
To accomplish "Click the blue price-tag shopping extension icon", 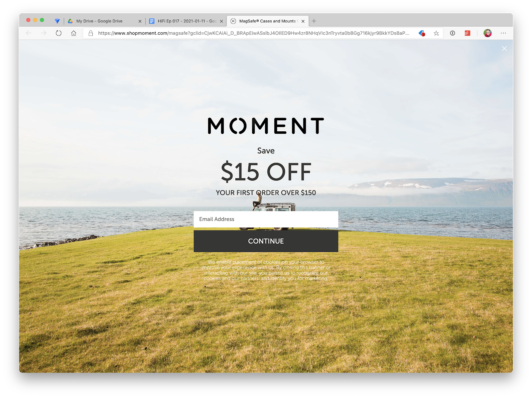I will tap(422, 33).
